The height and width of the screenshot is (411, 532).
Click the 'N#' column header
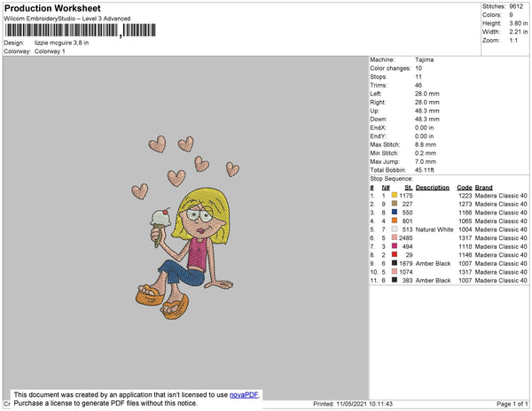tap(386, 188)
